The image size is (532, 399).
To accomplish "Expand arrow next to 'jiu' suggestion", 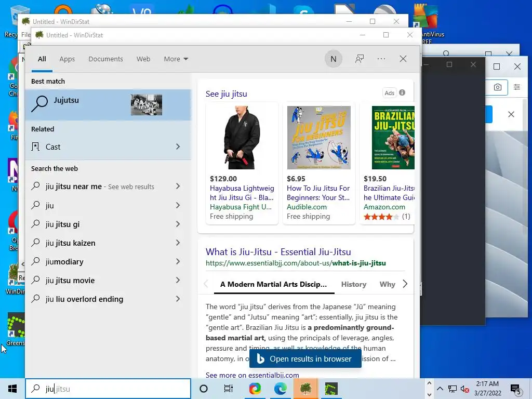I will [178, 205].
